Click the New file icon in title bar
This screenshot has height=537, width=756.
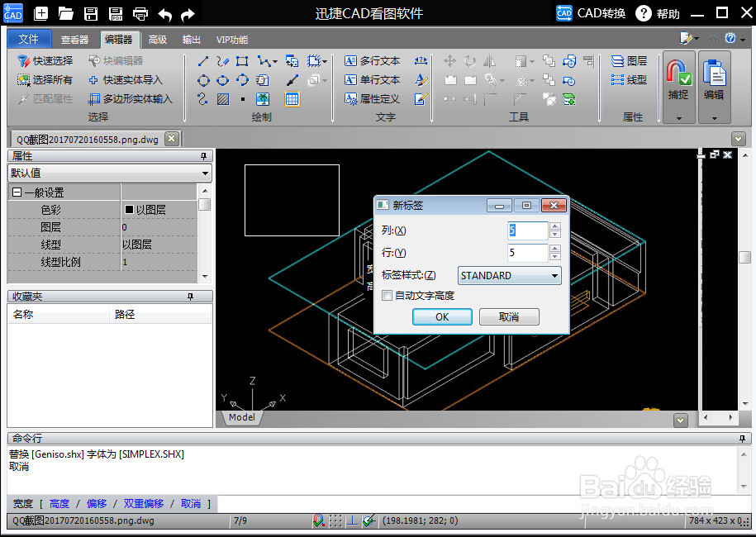coord(41,13)
